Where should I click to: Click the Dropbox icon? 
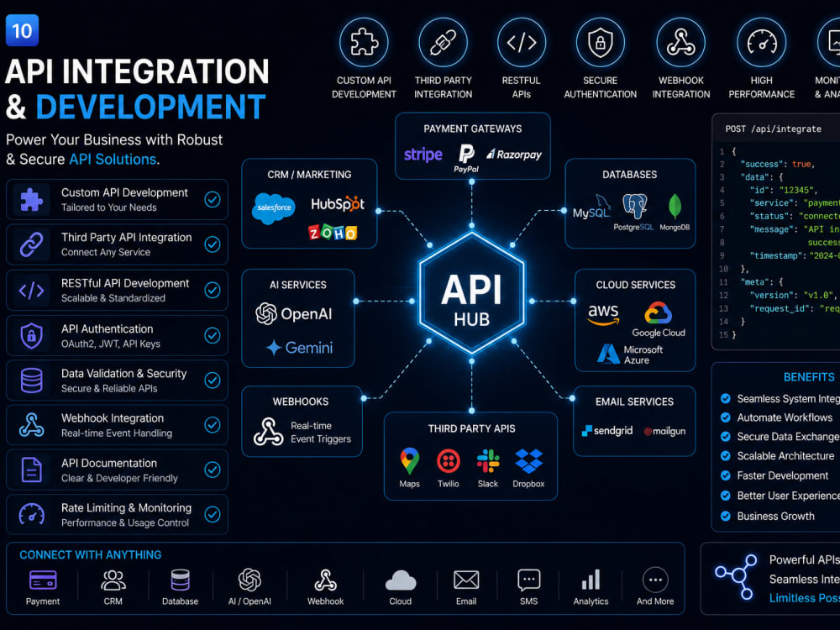pos(528,460)
